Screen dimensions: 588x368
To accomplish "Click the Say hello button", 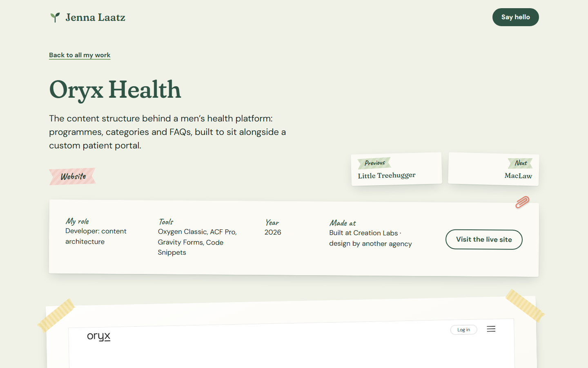I will (x=515, y=17).
